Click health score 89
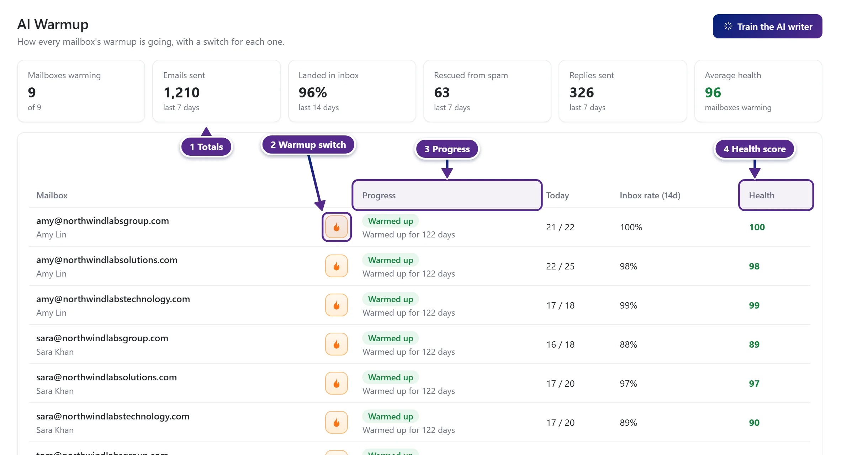This screenshot has height=455, width=868. click(754, 344)
